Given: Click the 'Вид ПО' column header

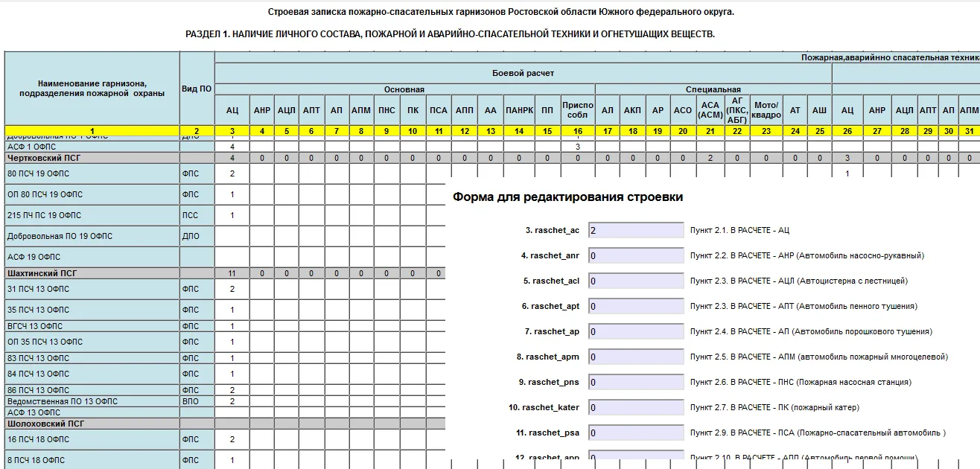Looking at the screenshot, I should (x=197, y=89).
